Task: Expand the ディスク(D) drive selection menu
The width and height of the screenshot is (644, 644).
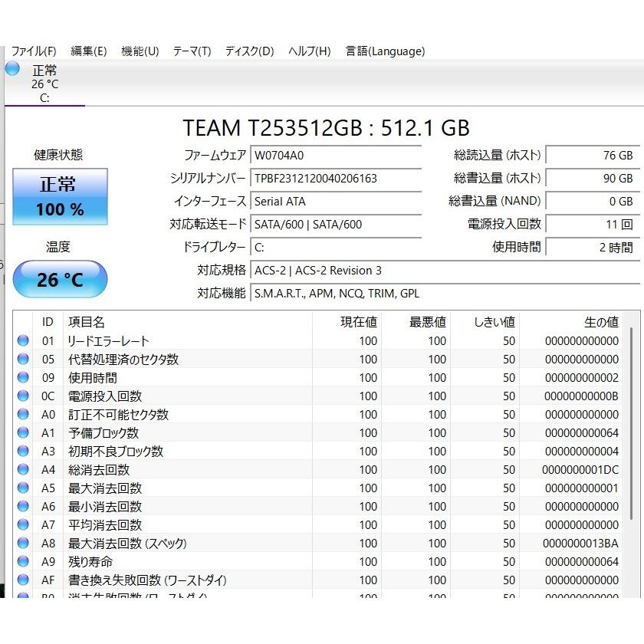Action: (248, 51)
